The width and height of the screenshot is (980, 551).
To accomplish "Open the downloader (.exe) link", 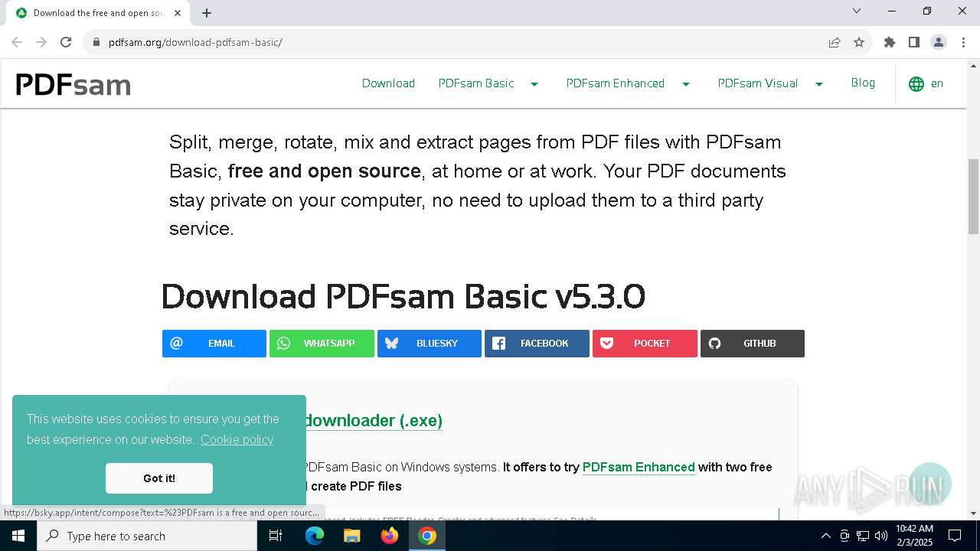I will 373,420.
